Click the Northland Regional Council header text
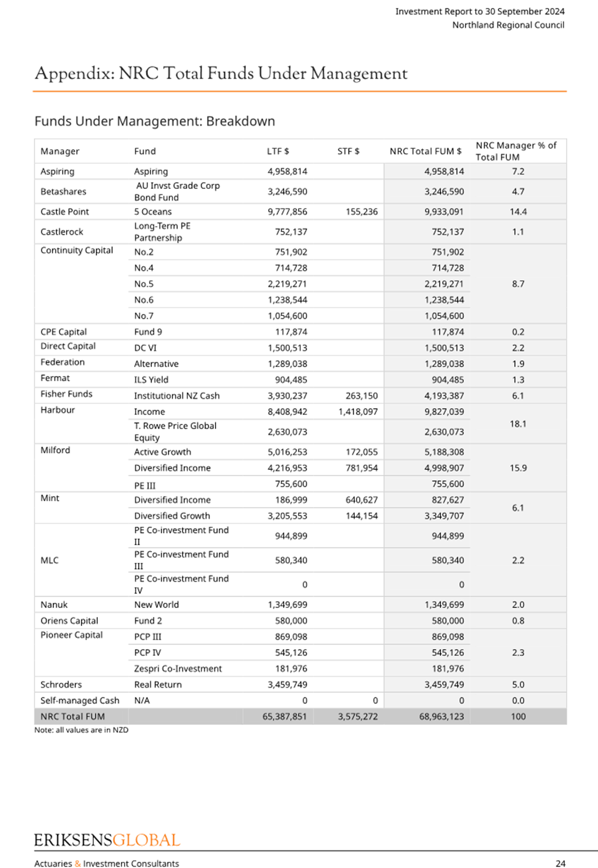The image size is (598, 868). point(508,25)
